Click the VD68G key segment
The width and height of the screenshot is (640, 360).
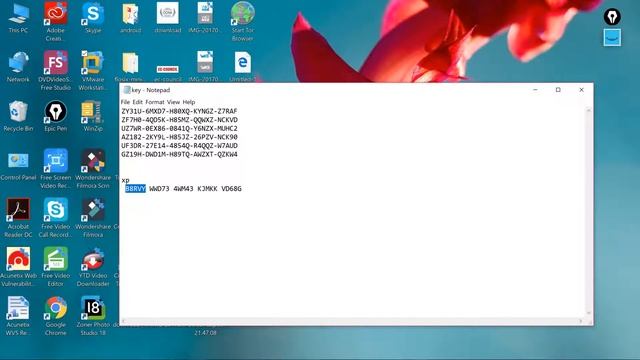click(231, 189)
